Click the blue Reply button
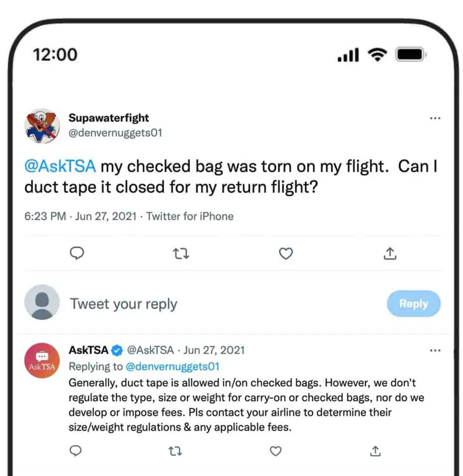Screen dimensions: 463x476 coord(413,303)
